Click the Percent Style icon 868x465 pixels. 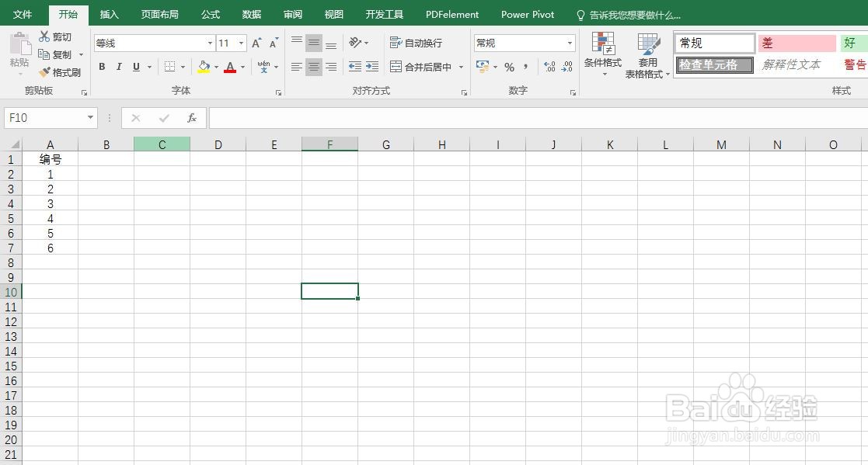point(509,68)
